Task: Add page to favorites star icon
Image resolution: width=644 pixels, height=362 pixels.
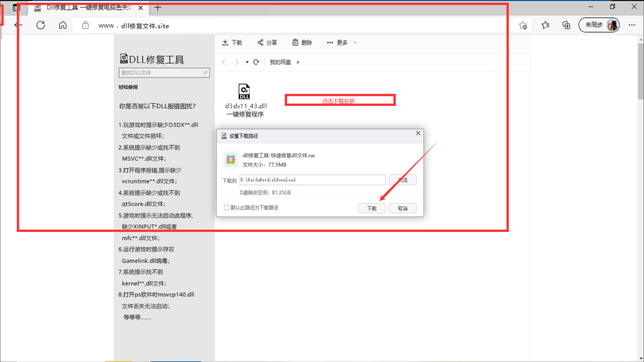Action: click(523, 25)
